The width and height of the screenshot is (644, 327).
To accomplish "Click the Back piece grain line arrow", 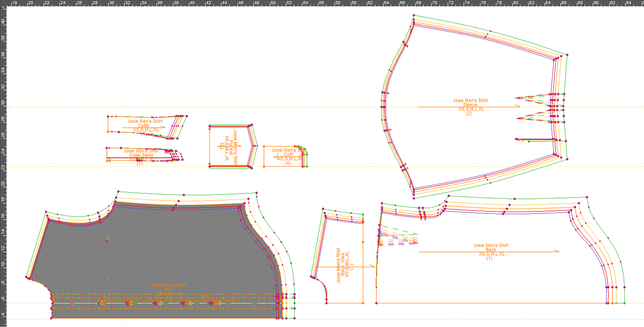I will coord(489,251).
